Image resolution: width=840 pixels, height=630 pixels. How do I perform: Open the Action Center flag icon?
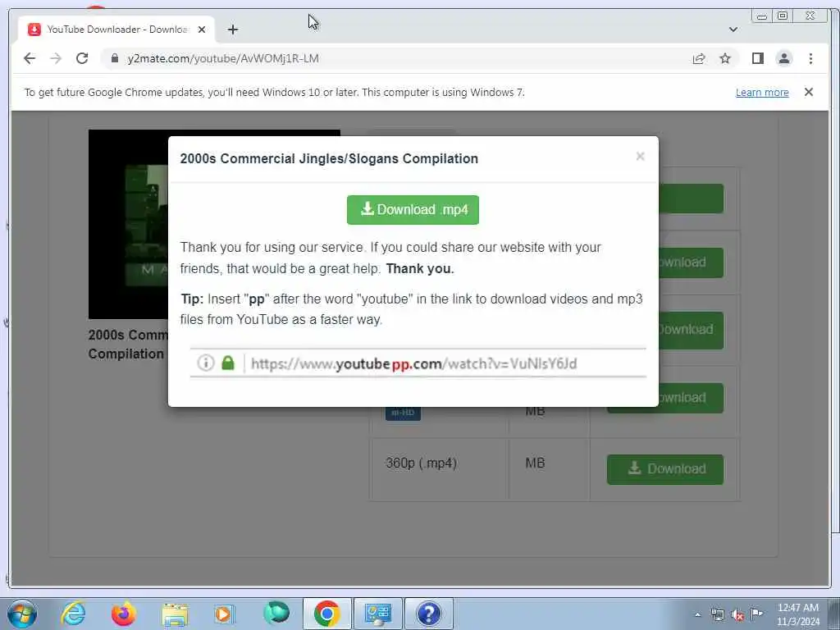tap(756, 614)
